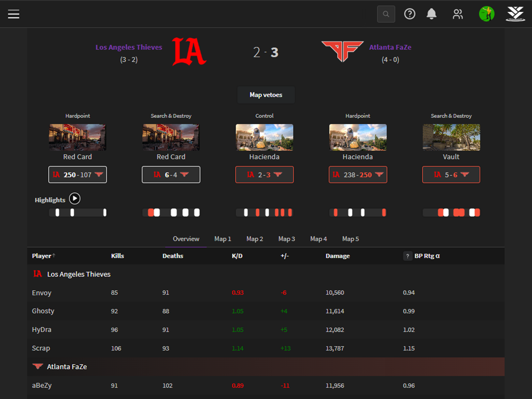Sort by the Damage column header
Image resolution: width=532 pixels, height=399 pixels.
click(338, 256)
